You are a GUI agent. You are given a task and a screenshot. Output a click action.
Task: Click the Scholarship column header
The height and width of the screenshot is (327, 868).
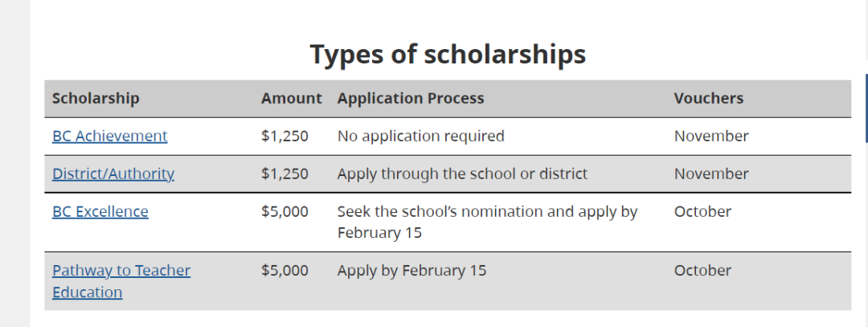pos(95,98)
